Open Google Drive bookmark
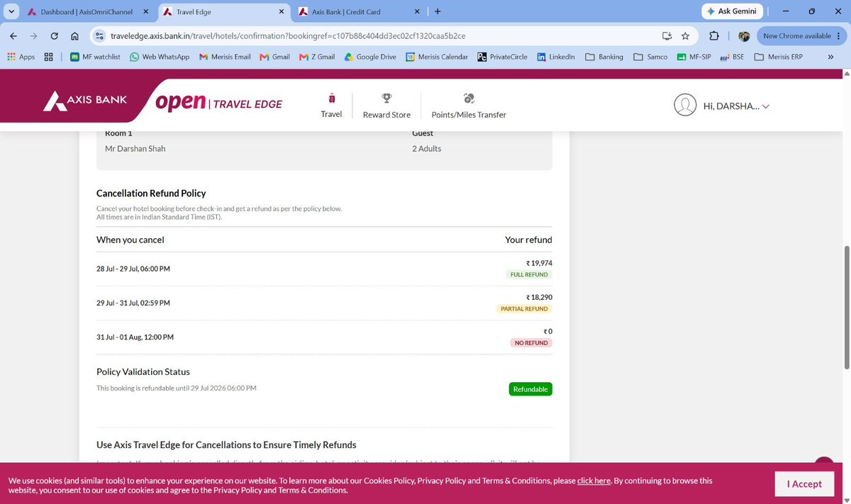Viewport: 851px width, 504px height. click(x=370, y=57)
